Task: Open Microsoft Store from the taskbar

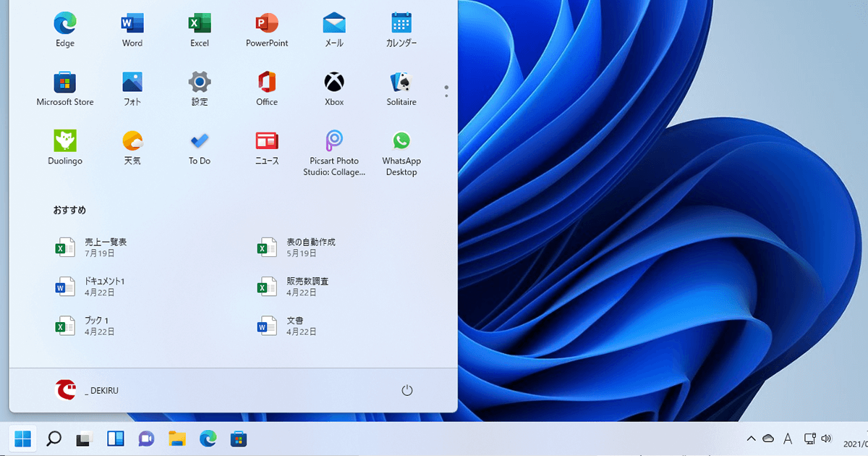Action: tap(239, 439)
